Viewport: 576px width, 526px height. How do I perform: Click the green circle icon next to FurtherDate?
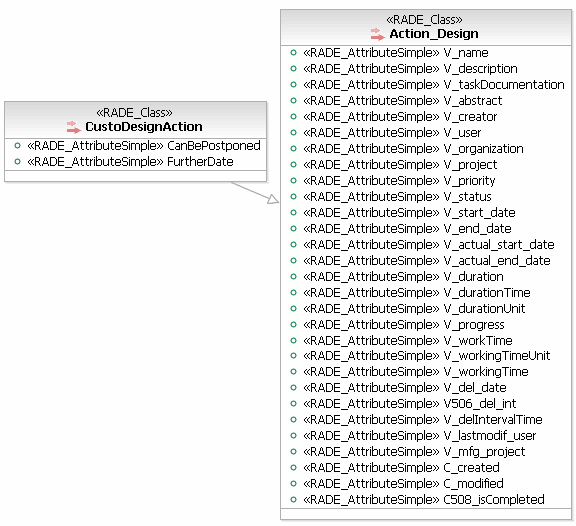17,161
